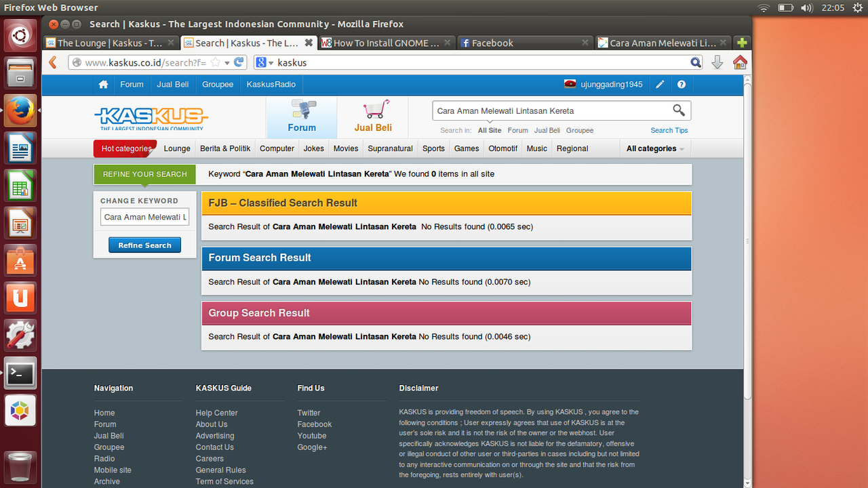Open Ubuntu One from the launcher

pos(20,298)
